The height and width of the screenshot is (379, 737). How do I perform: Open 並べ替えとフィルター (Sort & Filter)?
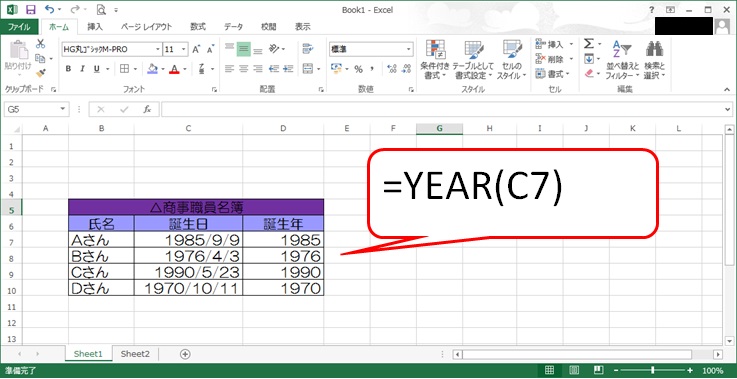click(622, 60)
